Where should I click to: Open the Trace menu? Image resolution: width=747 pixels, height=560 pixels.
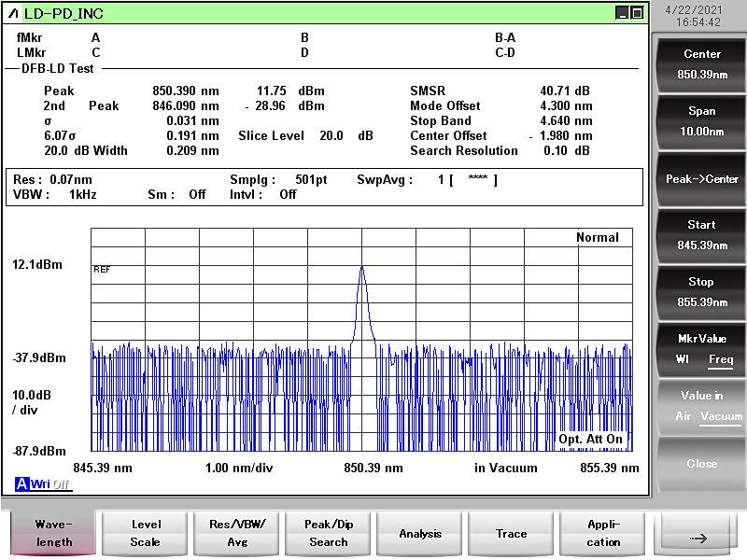(511, 534)
